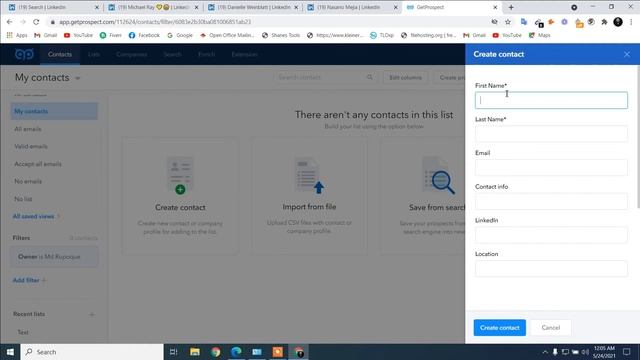Screen dimensions: 640x360
Task: Open the Extension navigation tab
Action: point(244,54)
